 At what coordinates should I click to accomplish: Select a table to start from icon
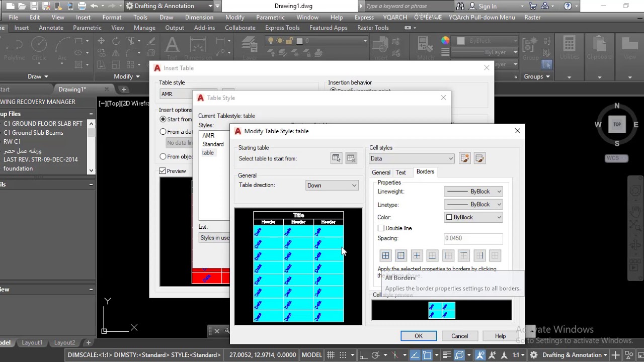336,158
